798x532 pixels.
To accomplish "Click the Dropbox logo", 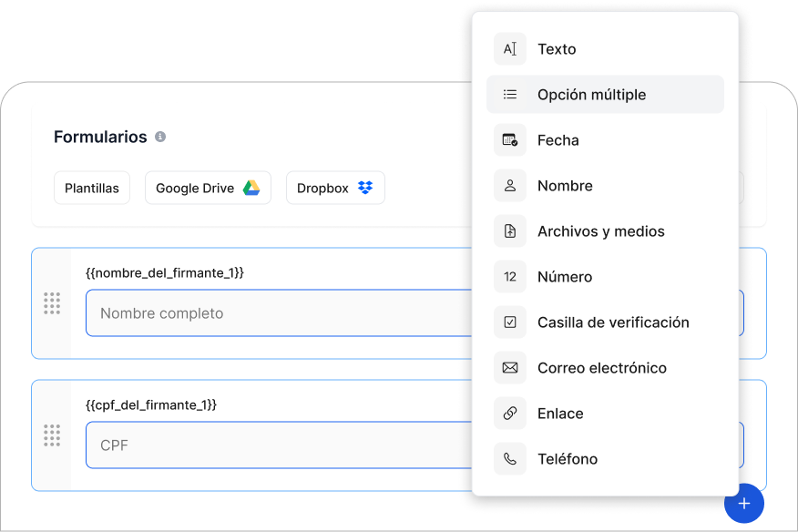I will [x=364, y=187].
